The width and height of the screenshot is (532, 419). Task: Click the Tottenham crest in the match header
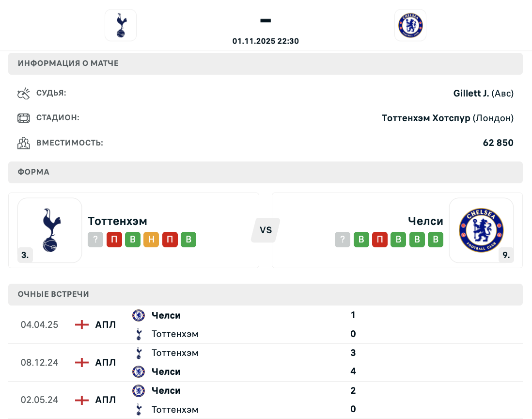(121, 25)
